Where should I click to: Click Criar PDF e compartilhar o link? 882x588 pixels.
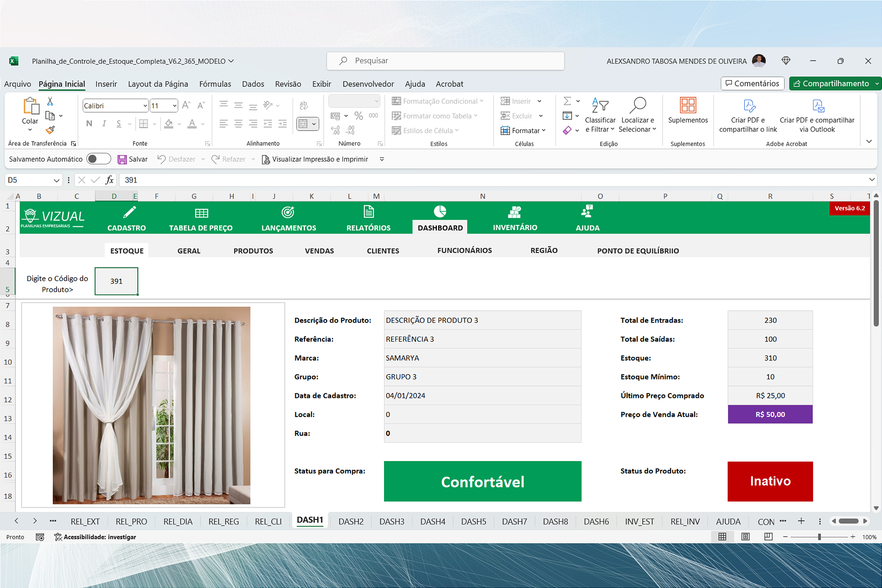(747, 115)
